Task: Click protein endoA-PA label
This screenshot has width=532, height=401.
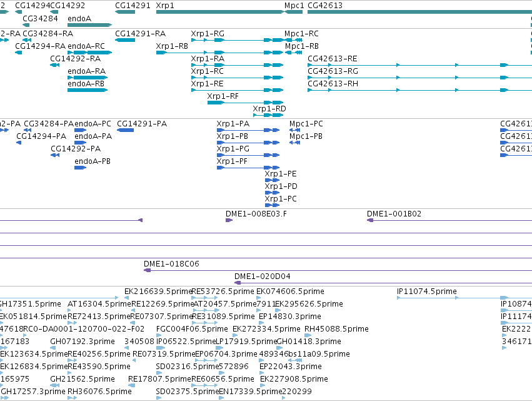Action: click(x=93, y=136)
